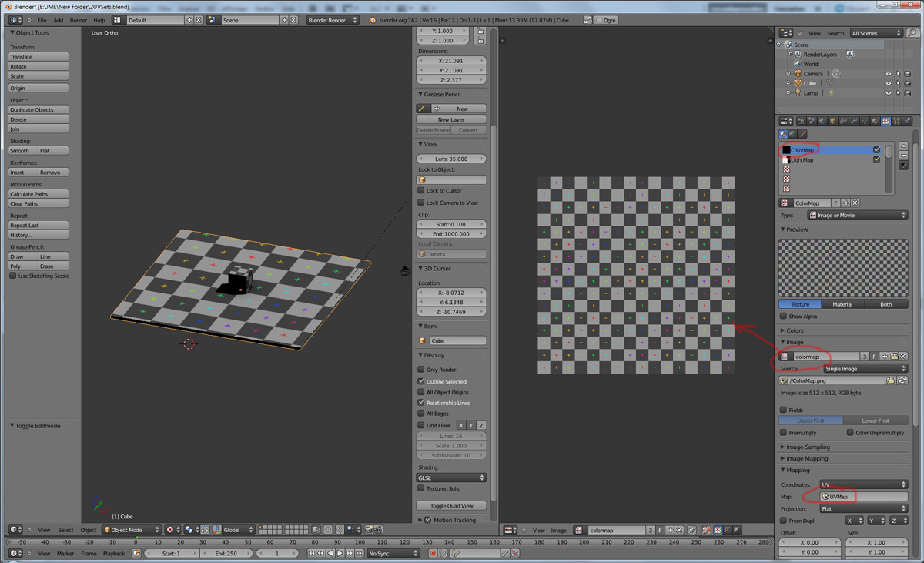Hide the Camera in the outliner

pos(888,74)
